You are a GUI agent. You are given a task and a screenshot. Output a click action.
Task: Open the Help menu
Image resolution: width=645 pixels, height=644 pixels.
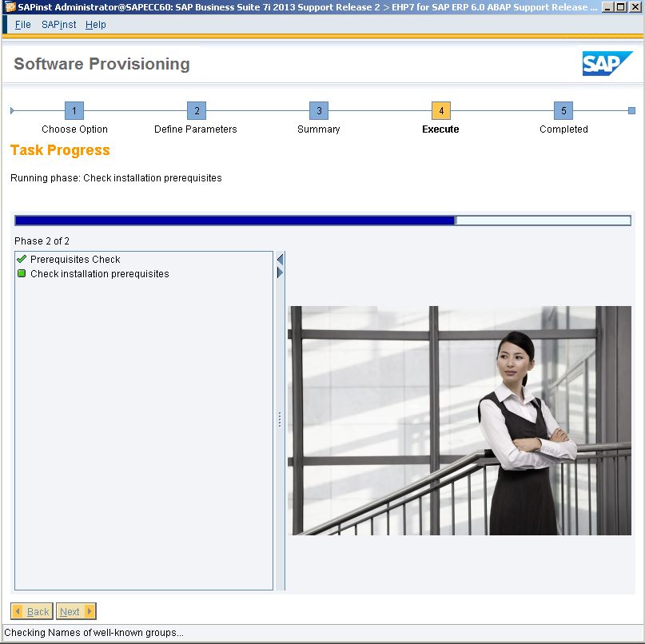pyautogui.click(x=95, y=25)
